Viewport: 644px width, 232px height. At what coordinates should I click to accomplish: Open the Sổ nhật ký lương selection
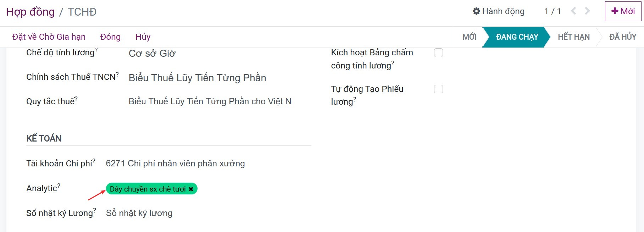point(139,213)
